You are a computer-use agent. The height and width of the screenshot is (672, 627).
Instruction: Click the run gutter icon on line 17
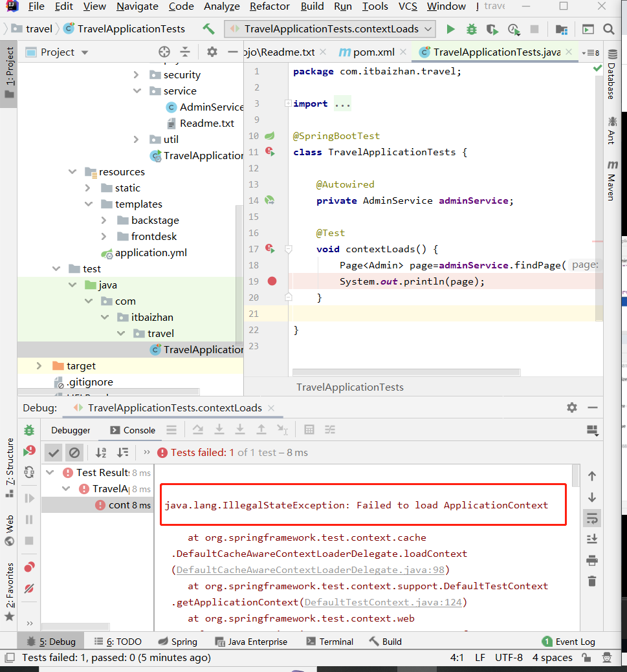tap(270, 248)
